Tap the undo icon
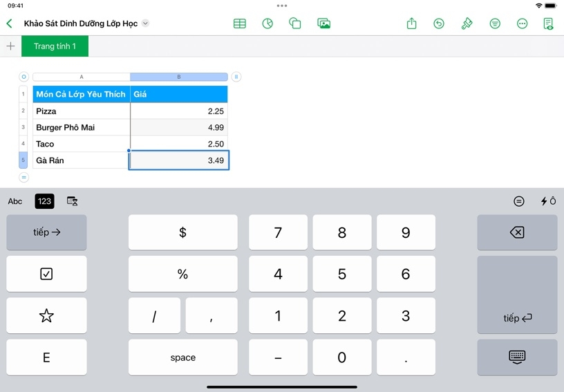Viewport: 564px width, 392px height. click(x=439, y=24)
